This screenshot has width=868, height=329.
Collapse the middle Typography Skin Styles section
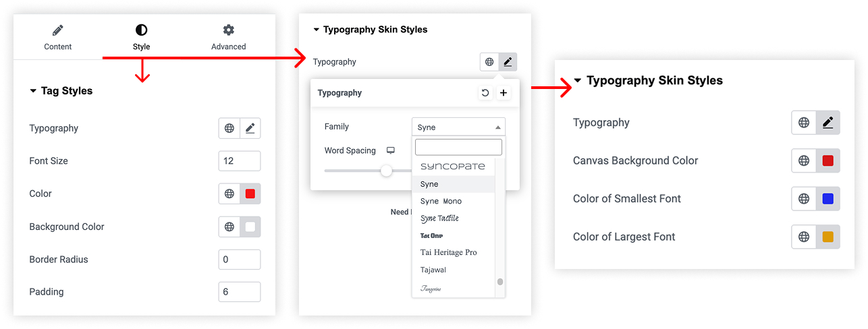click(316, 30)
